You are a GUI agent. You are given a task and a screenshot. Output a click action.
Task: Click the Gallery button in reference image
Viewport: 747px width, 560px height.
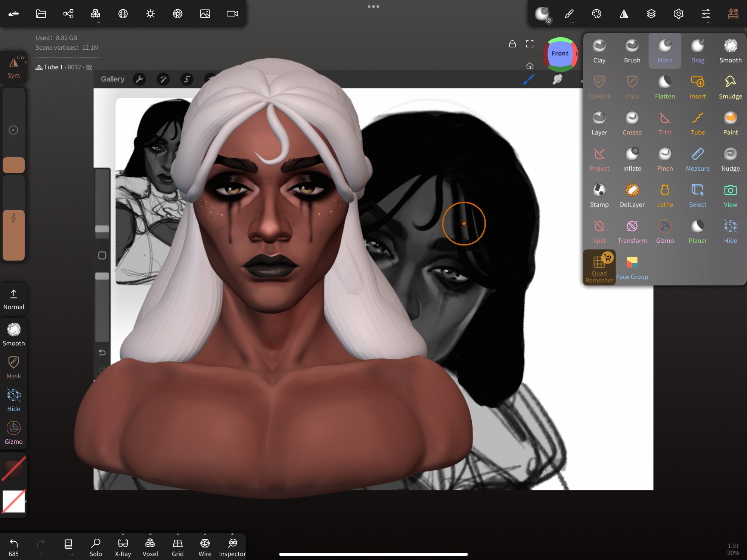(x=112, y=79)
